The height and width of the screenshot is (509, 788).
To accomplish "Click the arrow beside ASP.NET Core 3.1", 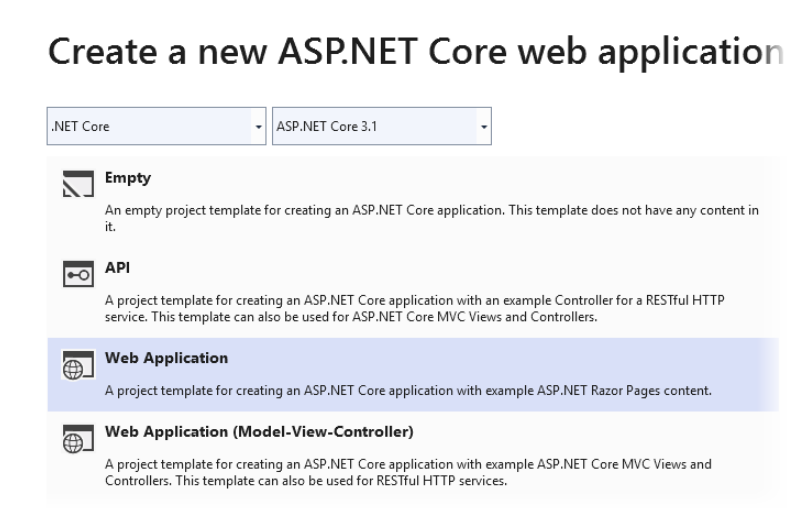I will coord(484,128).
